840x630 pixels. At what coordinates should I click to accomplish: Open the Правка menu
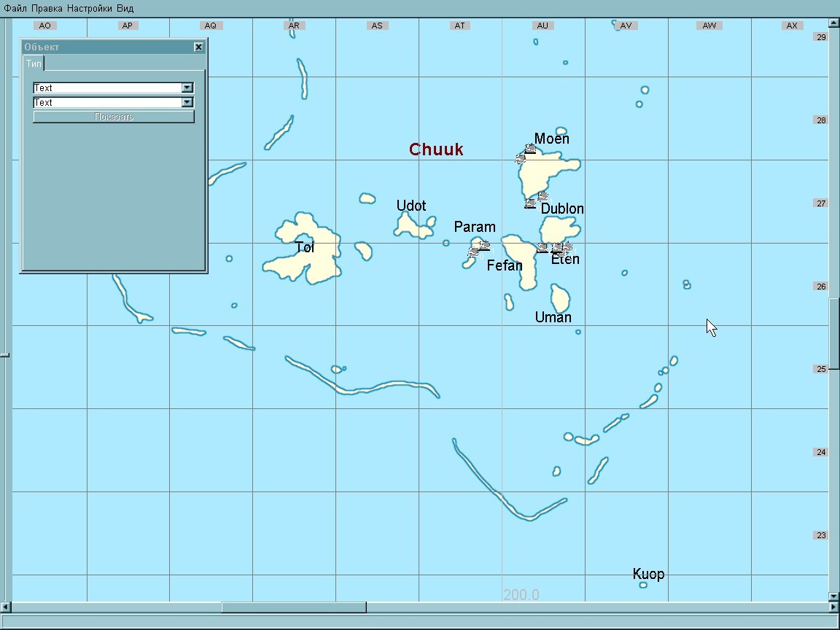click(x=47, y=9)
